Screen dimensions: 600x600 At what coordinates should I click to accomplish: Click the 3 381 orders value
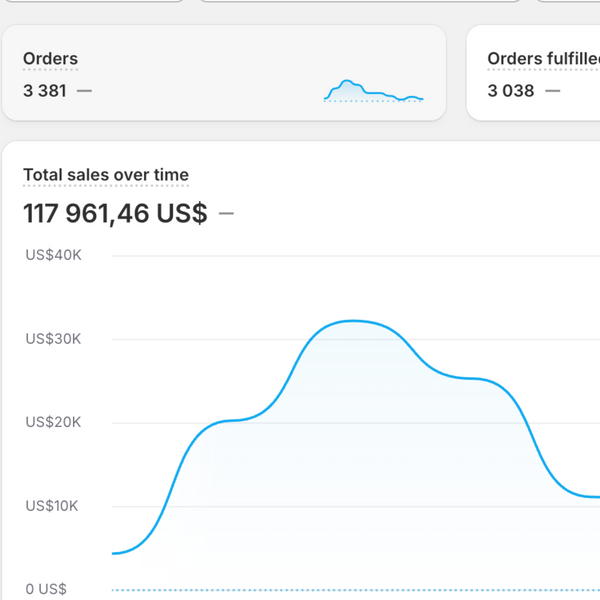tap(45, 91)
